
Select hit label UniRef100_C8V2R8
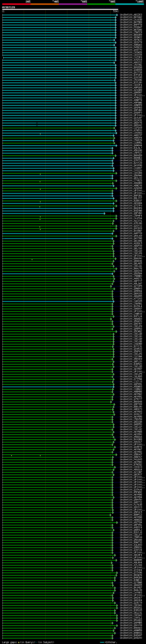click(131, 173)
